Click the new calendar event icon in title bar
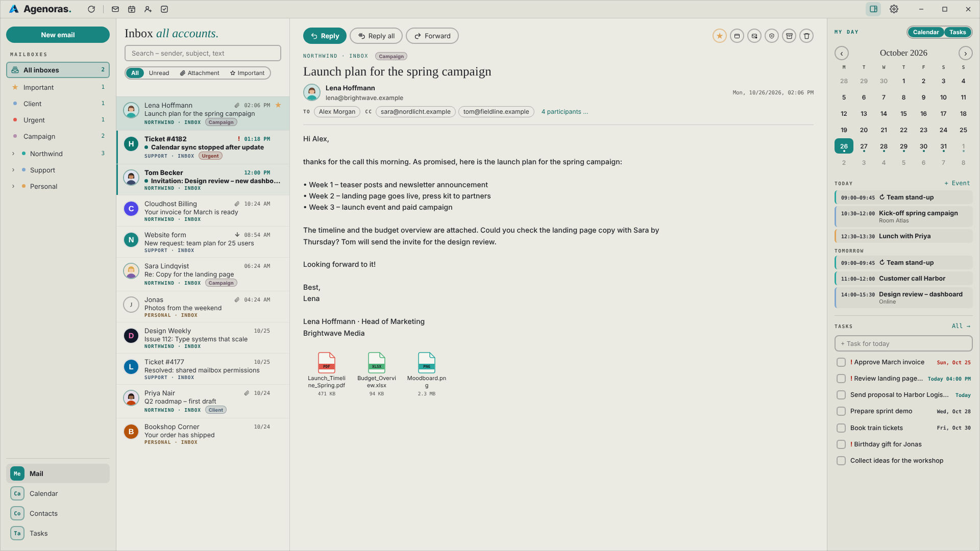 tap(132, 9)
